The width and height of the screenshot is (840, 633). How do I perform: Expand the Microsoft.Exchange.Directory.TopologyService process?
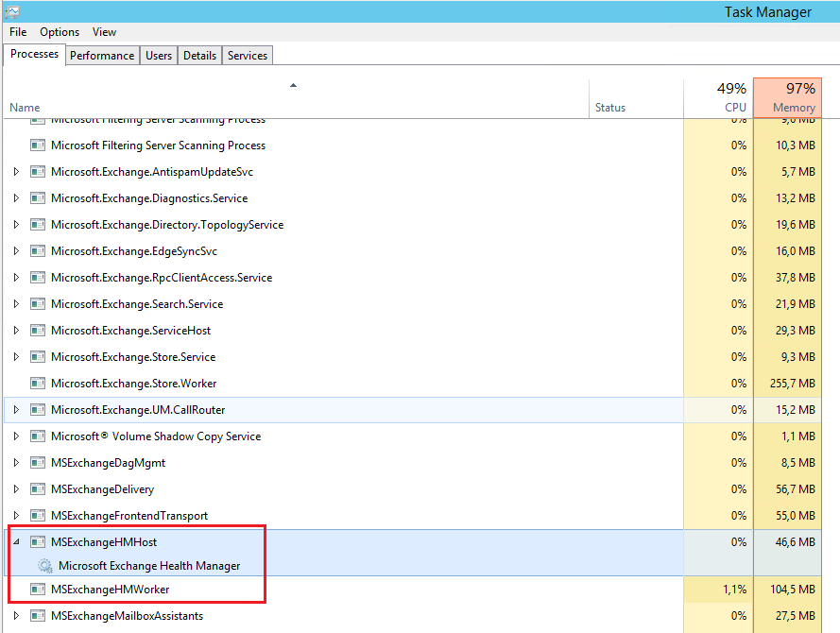point(16,225)
